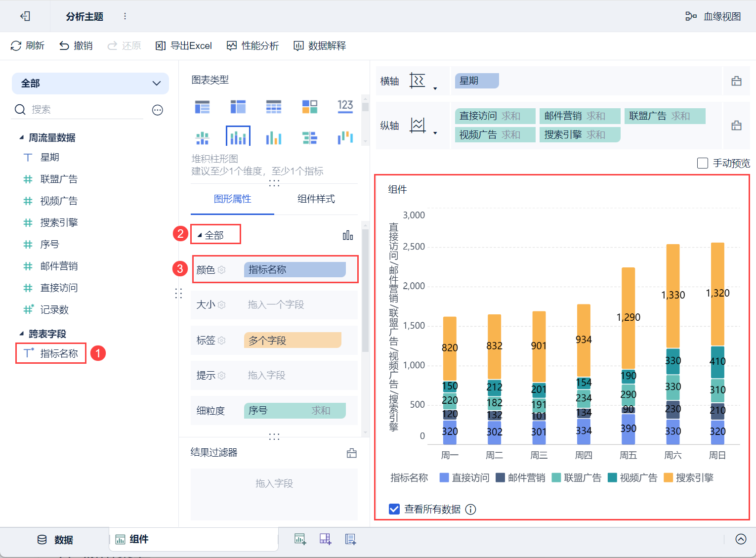Choose the 123 number card chart type
The height and width of the screenshot is (558, 756).
tap(345, 107)
